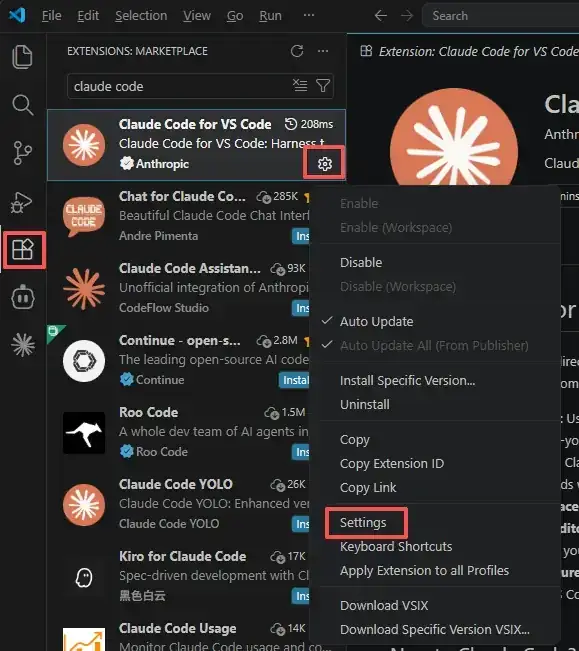The width and height of the screenshot is (579, 651).
Task: Install the Kiro for Claude Code extension
Action: point(300,596)
